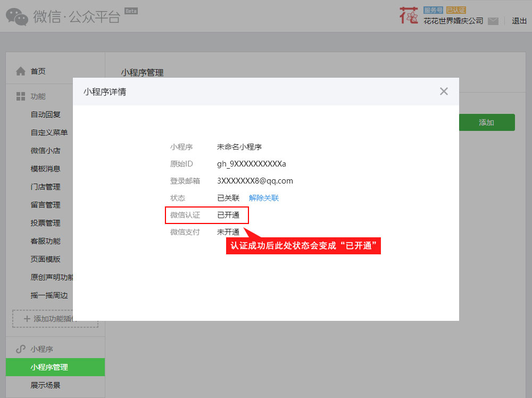Click the 首页 home icon
Screen dimensions: 532x398
[x=21, y=71]
